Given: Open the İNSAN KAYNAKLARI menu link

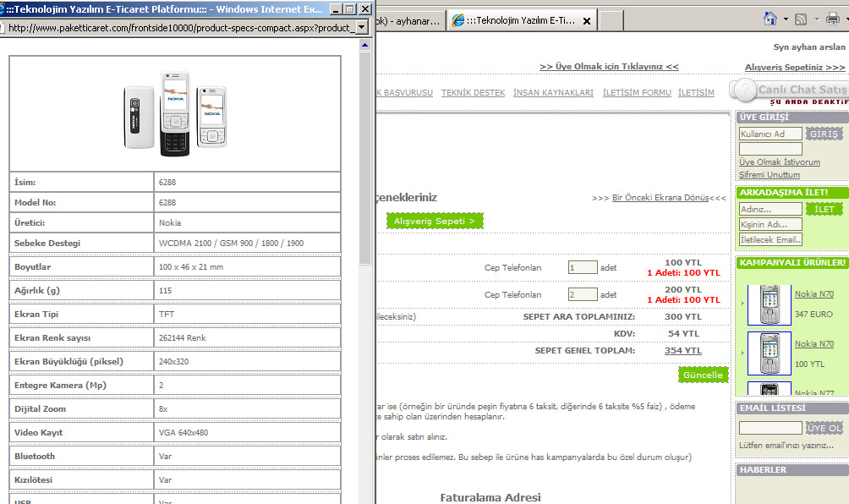Looking at the screenshot, I should click(x=553, y=93).
